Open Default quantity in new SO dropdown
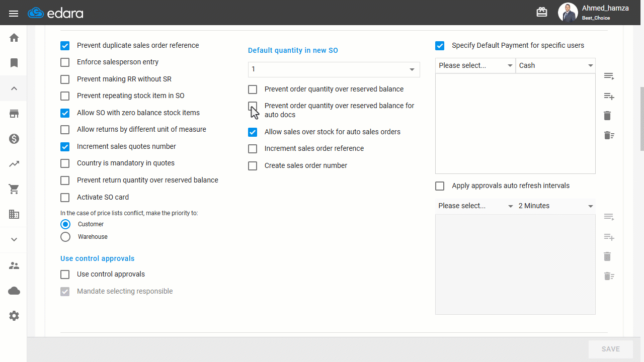 pyautogui.click(x=334, y=69)
